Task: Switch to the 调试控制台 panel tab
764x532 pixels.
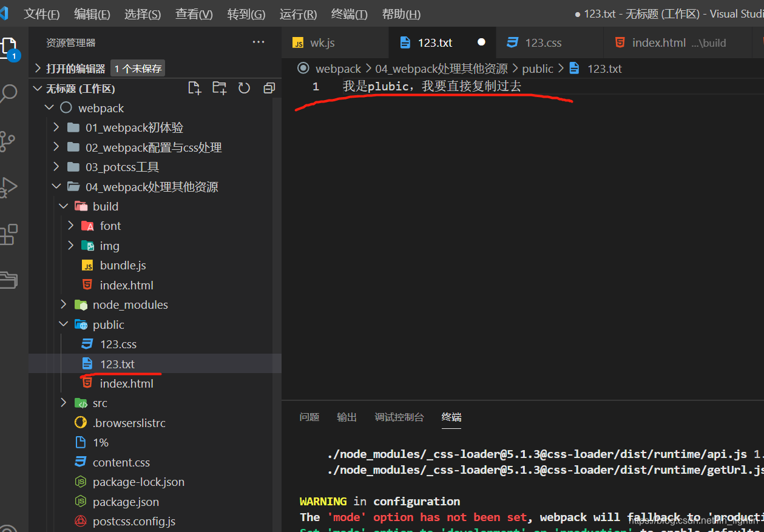Action: (399, 417)
